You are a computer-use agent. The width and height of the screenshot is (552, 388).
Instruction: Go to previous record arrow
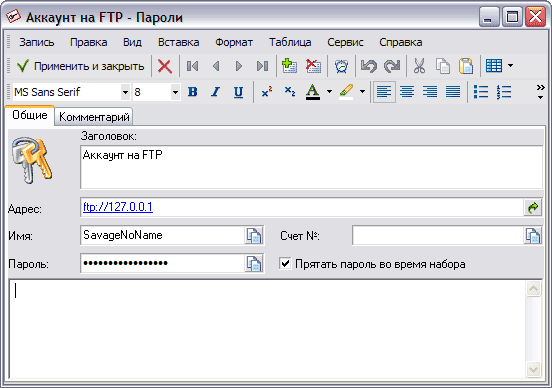[x=216, y=66]
